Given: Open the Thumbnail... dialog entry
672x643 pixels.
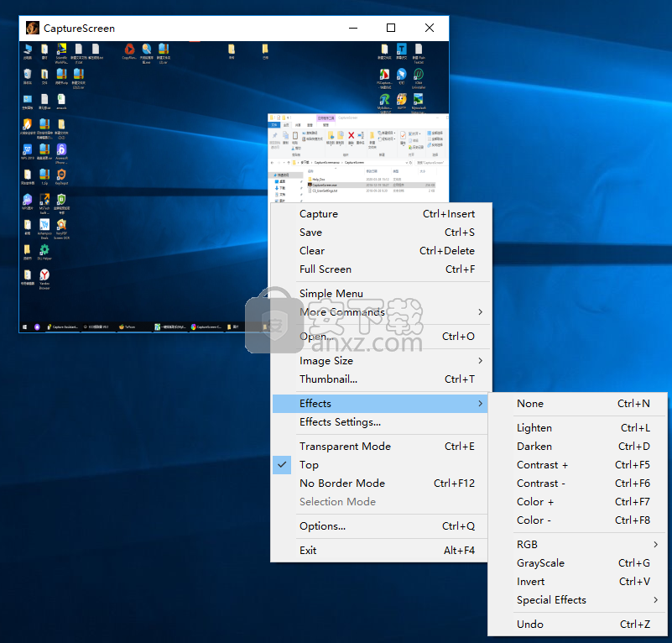Looking at the screenshot, I should click(381, 379).
